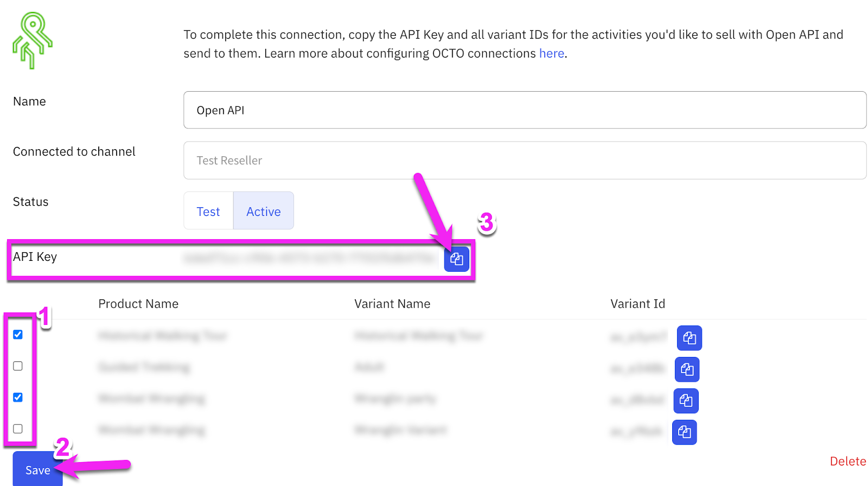
Task: Select the Active status tab
Action: [x=263, y=211]
